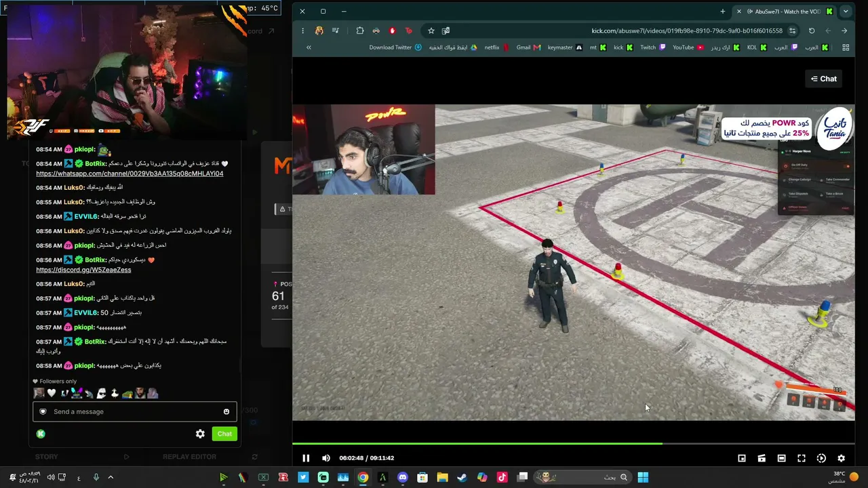The image size is (868, 488).
Task: Open the tab groups grid icon
Action: pyautogui.click(x=846, y=47)
